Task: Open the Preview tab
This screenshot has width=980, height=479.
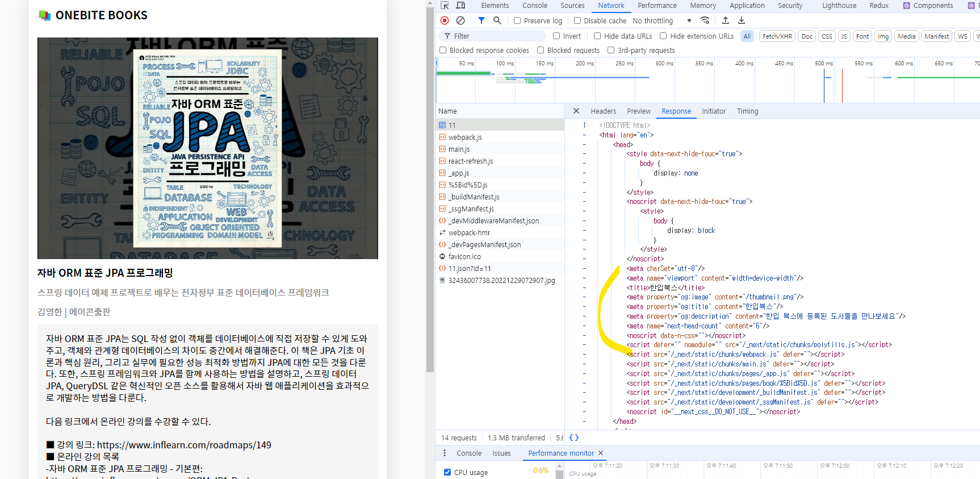Action: (x=639, y=111)
